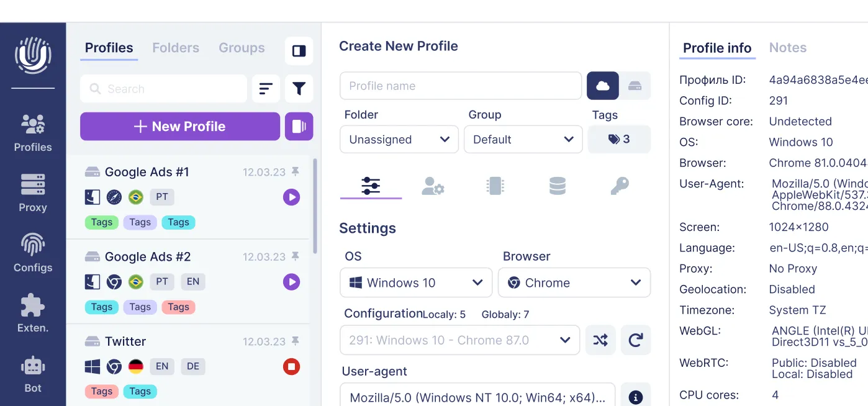The image size is (868, 406).
Task: Show user-agent info icon
Action: tap(635, 397)
